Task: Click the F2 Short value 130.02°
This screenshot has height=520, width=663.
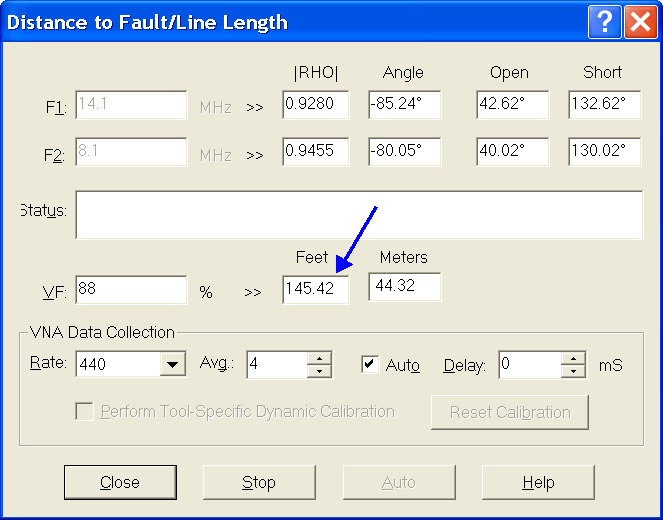Action: (x=605, y=151)
